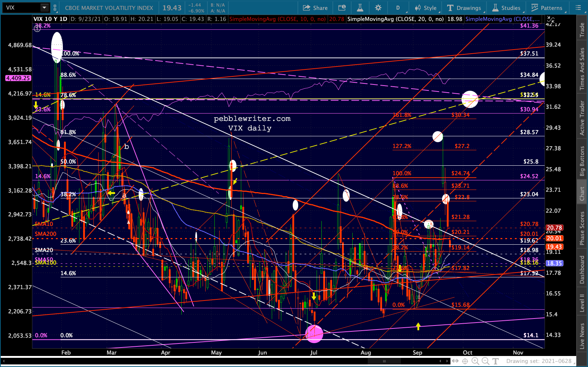Toggle the Level II sidebar panel
The width and height of the screenshot is (588, 367).
[x=582, y=303]
